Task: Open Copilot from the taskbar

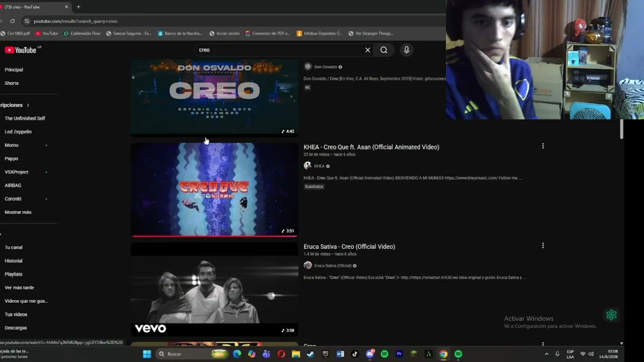Action: (252, 354)
